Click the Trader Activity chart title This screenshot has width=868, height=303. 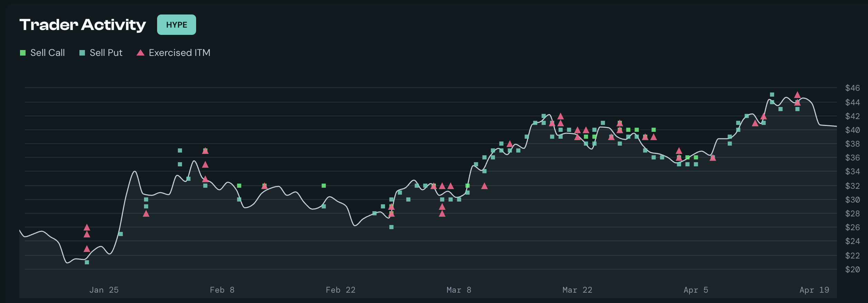(x=83, y=25)
